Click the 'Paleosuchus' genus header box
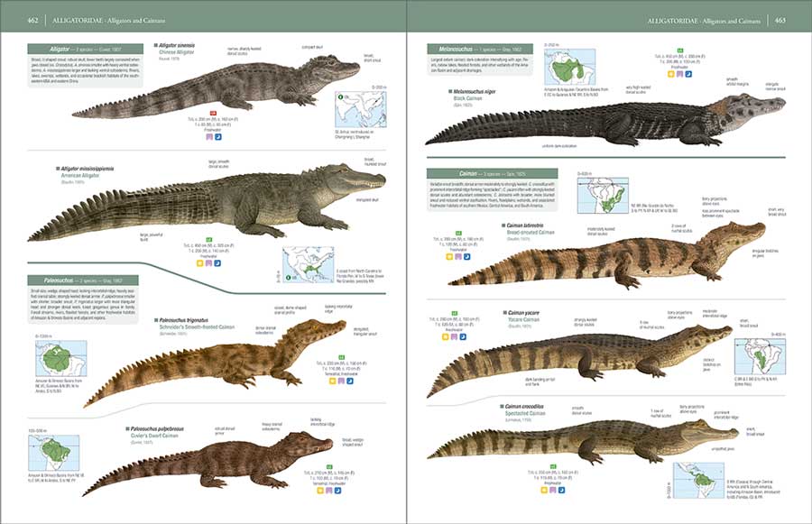Viewport: 812px width, 524px height. [83, 280]
